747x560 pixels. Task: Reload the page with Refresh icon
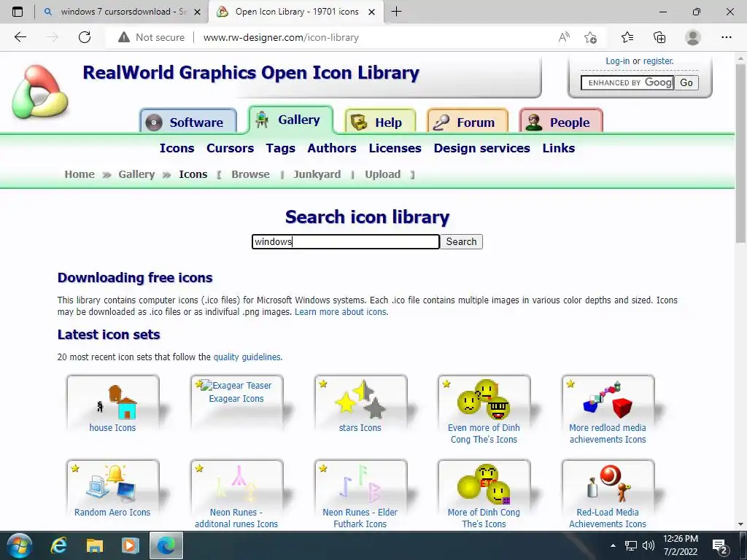click(x=85, y=37)
